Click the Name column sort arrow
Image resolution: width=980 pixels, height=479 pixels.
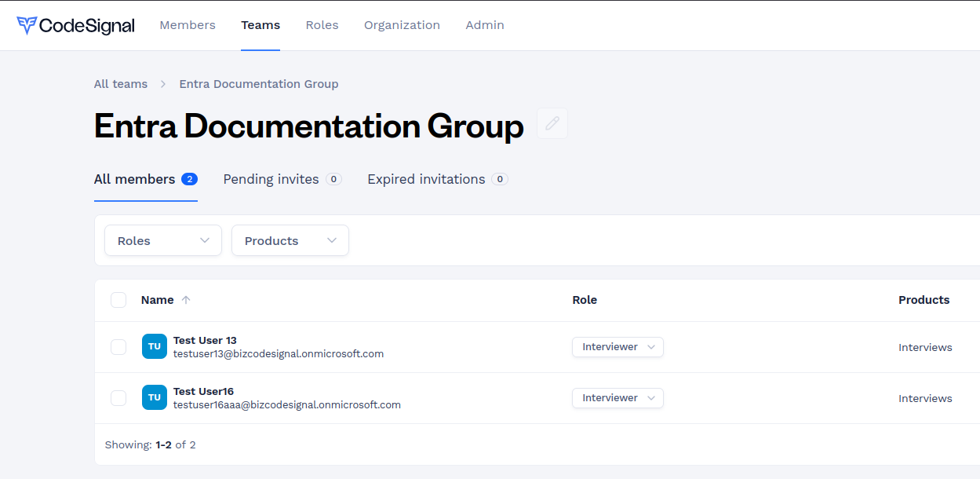pyautogui.click(x=186, y=300)
